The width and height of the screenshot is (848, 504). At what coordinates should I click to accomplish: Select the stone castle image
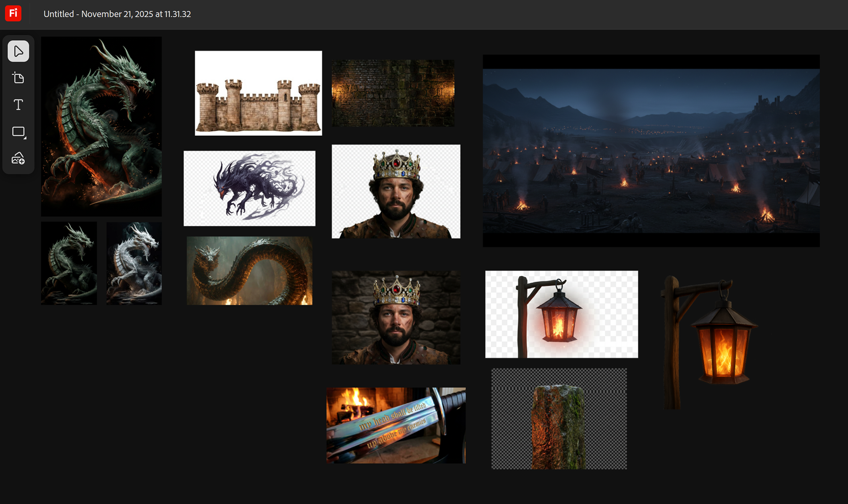[x=258, y=93]
